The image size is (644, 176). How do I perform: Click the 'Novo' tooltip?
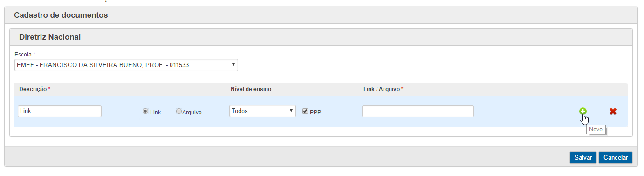pos(596,130)
